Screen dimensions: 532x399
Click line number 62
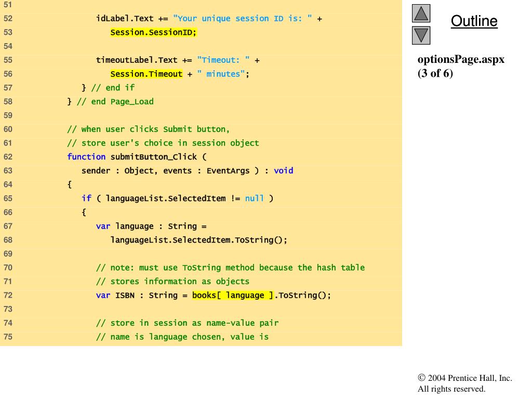[8, 157]
